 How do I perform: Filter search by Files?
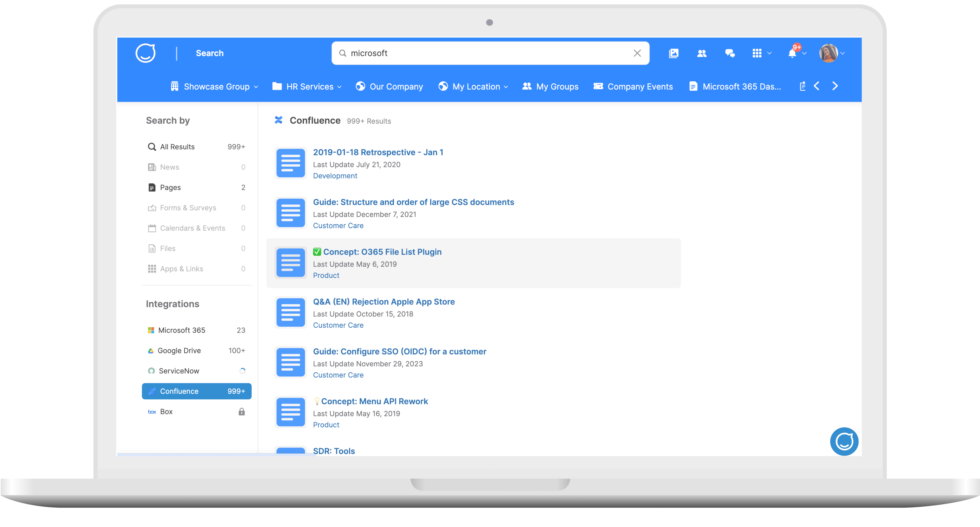pyautogui.click(x=196, y=248)
